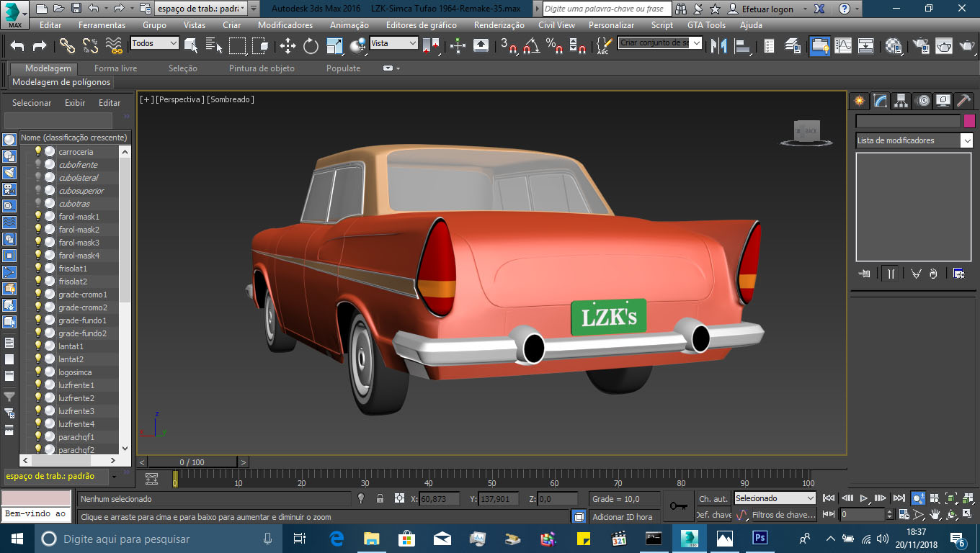Screen dimensions: 980x553
Task: Expand the Vista coordinate system dropdown
Action: 393,43
